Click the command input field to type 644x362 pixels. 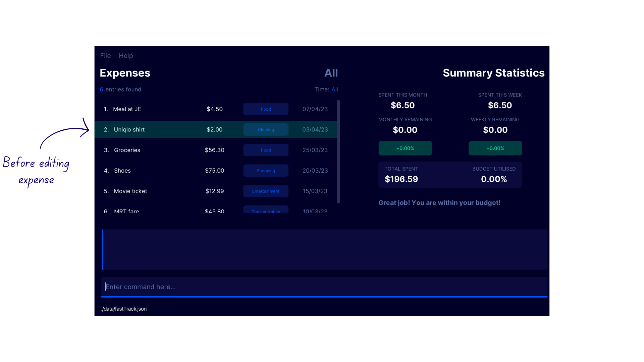click(322, 287)
